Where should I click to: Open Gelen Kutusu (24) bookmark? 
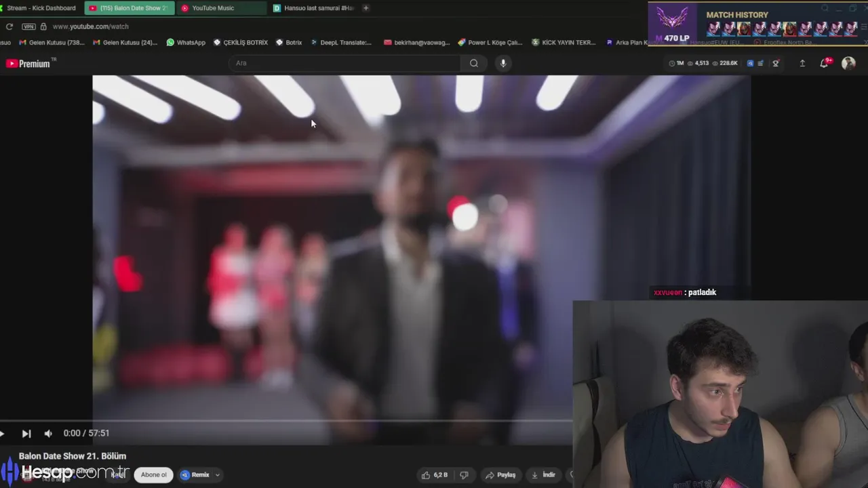tap(125, 43)
